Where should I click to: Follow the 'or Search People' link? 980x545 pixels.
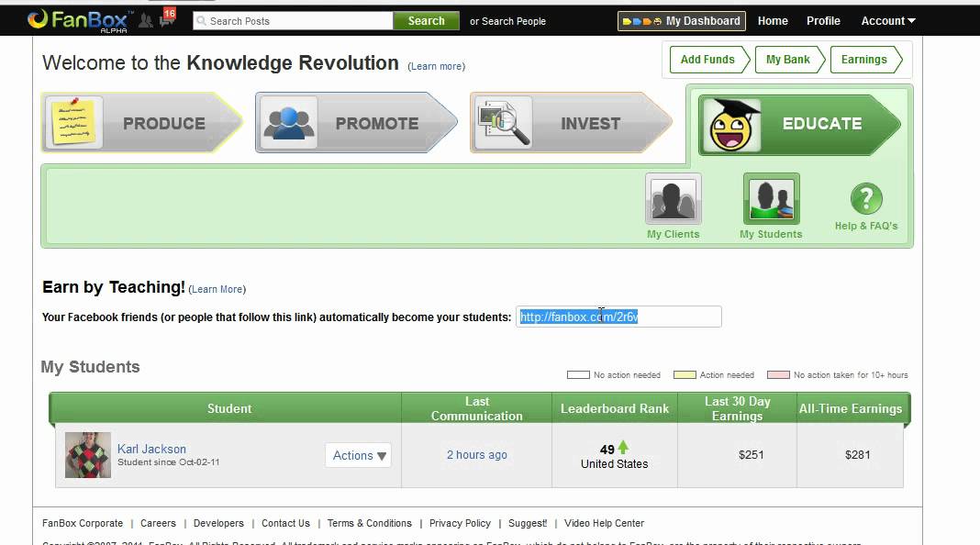(507, 21)
